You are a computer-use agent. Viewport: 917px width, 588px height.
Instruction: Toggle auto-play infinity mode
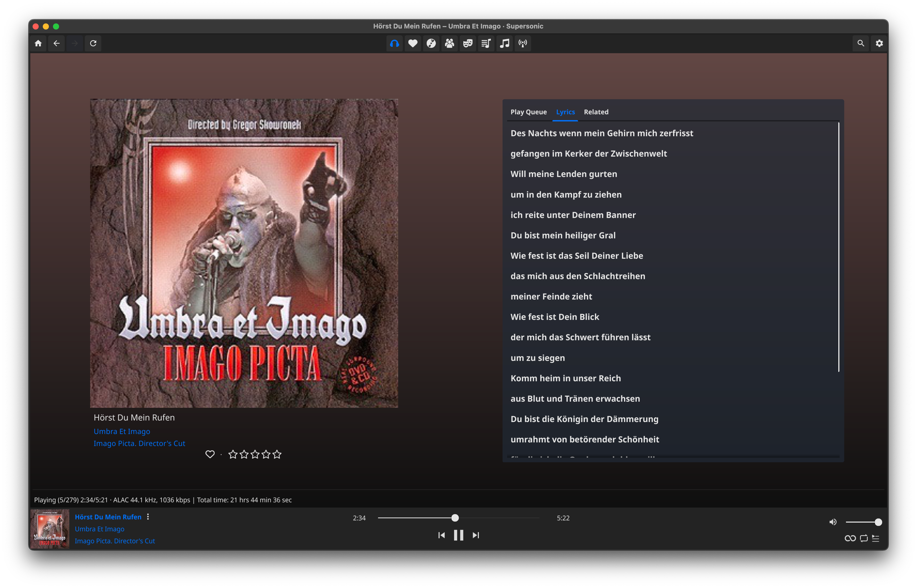[x=850, y=538]
